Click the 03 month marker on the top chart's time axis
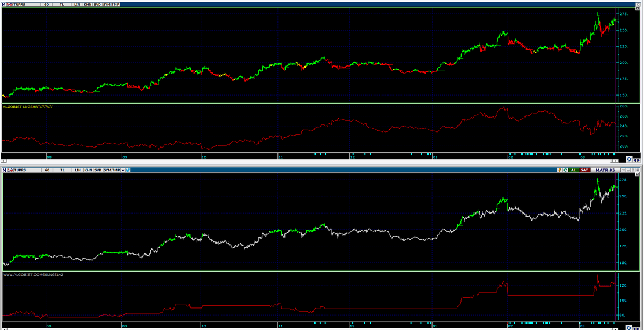 pos(583,157)
